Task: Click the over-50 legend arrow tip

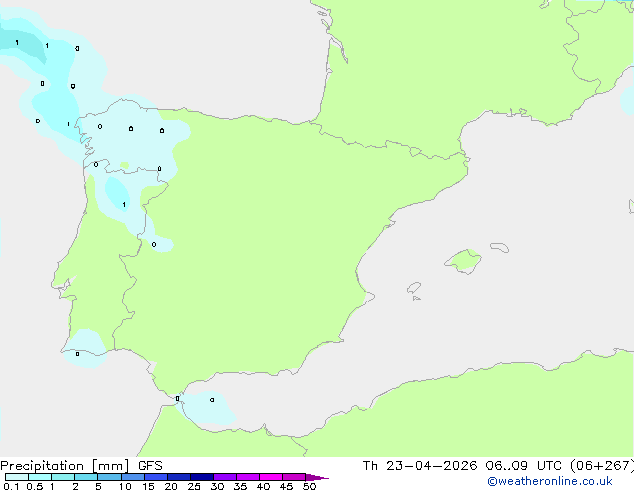Action: (317, 477)
